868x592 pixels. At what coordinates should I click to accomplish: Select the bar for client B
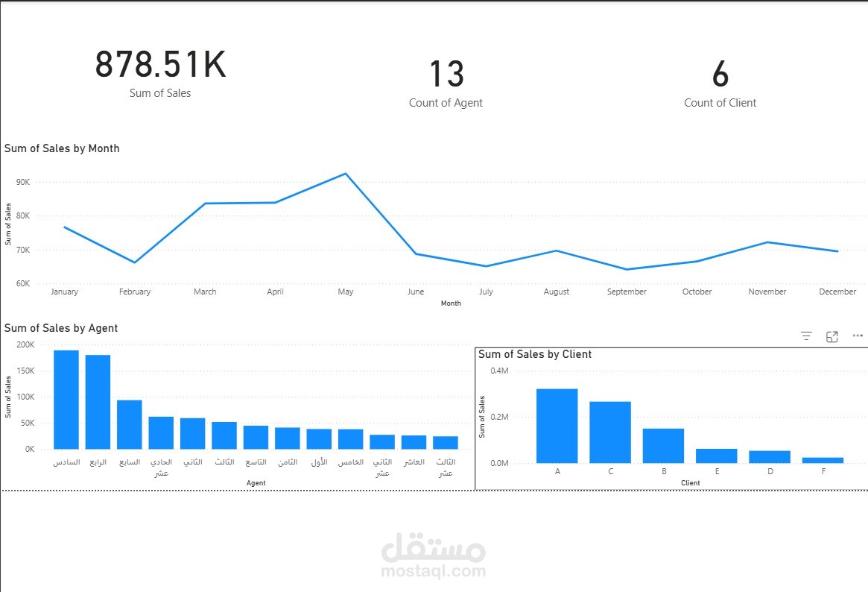[663, 446]
